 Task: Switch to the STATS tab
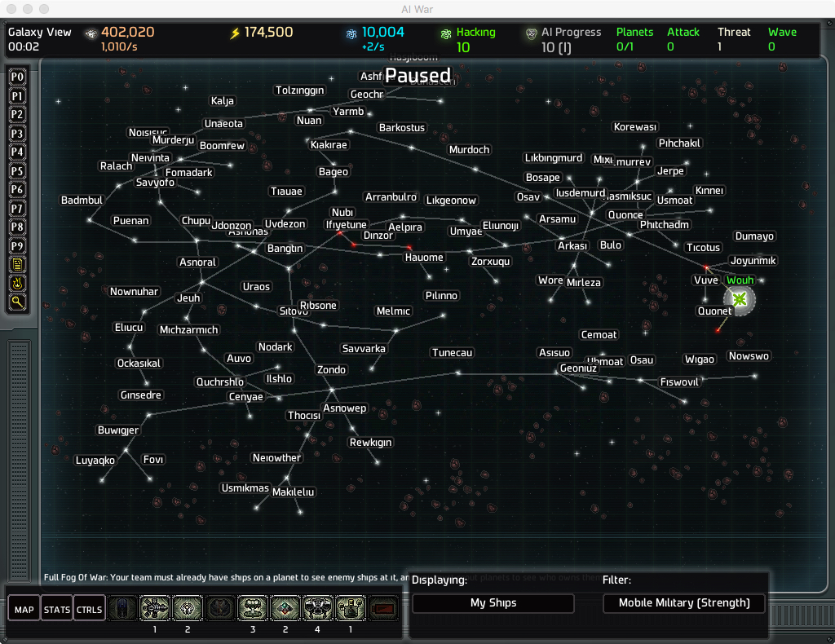56,610
